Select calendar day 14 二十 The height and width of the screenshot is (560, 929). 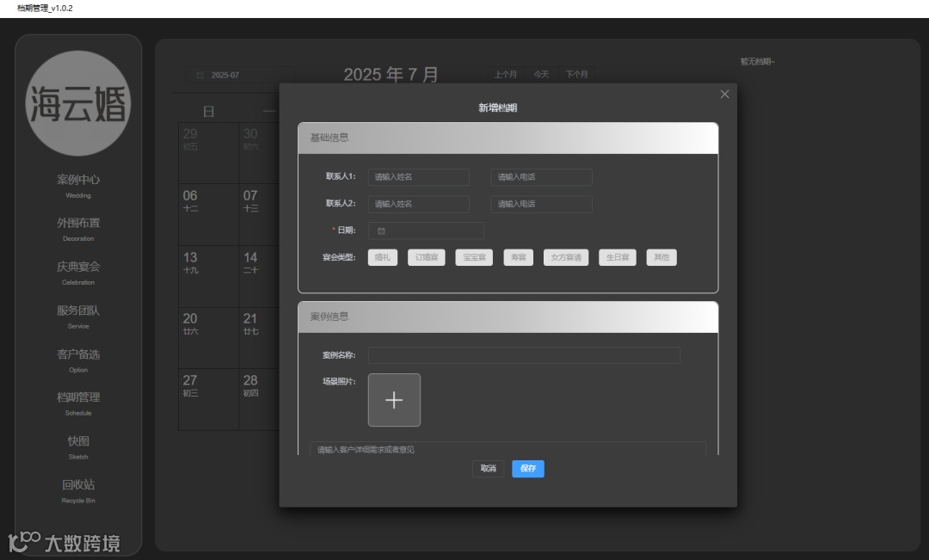pos(259,276)
